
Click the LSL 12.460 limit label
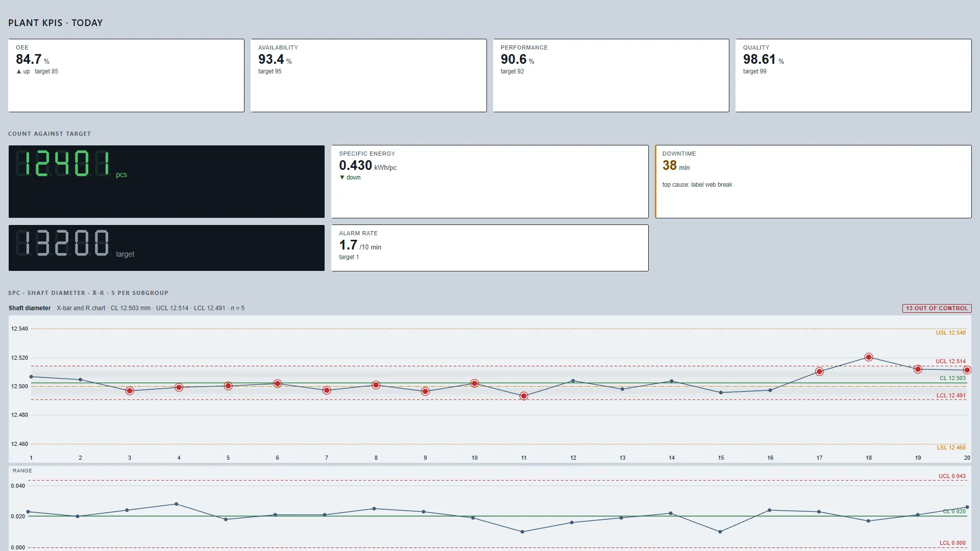[x=951, y=447]
